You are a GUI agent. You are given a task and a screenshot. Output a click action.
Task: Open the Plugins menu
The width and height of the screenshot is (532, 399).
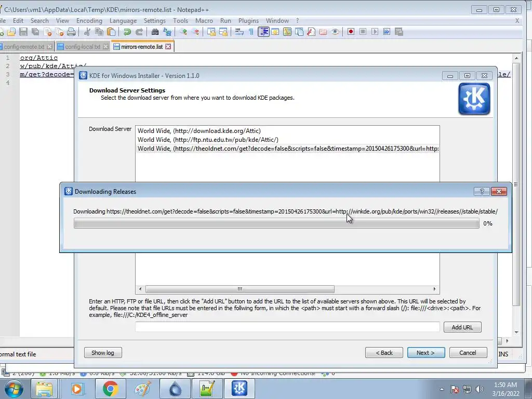(248, 21)
